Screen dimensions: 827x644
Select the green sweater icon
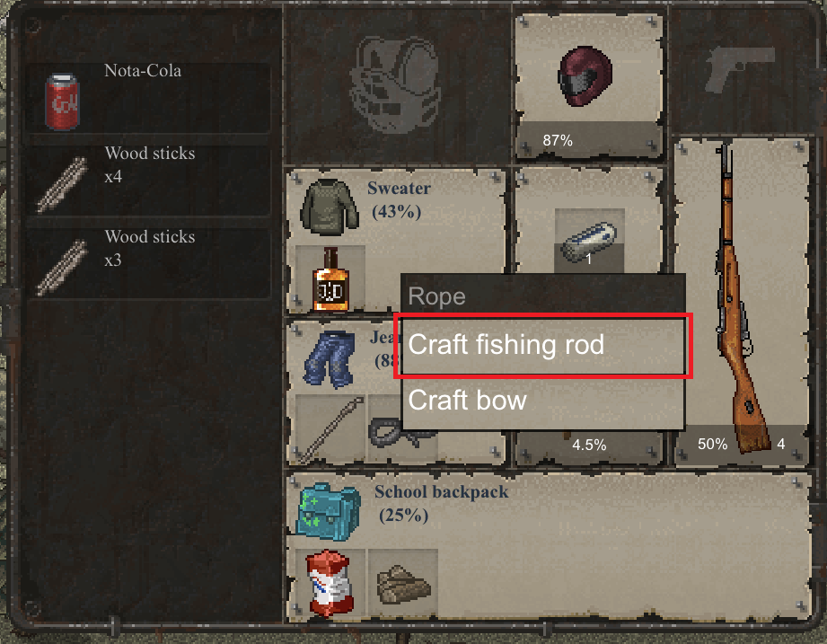pos(330,207)
